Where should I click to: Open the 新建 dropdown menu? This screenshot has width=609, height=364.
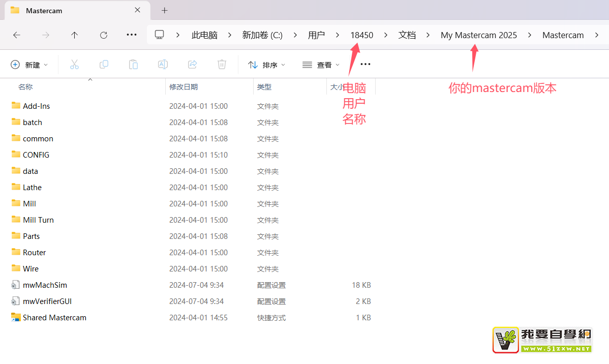click(x=29, y=65)
